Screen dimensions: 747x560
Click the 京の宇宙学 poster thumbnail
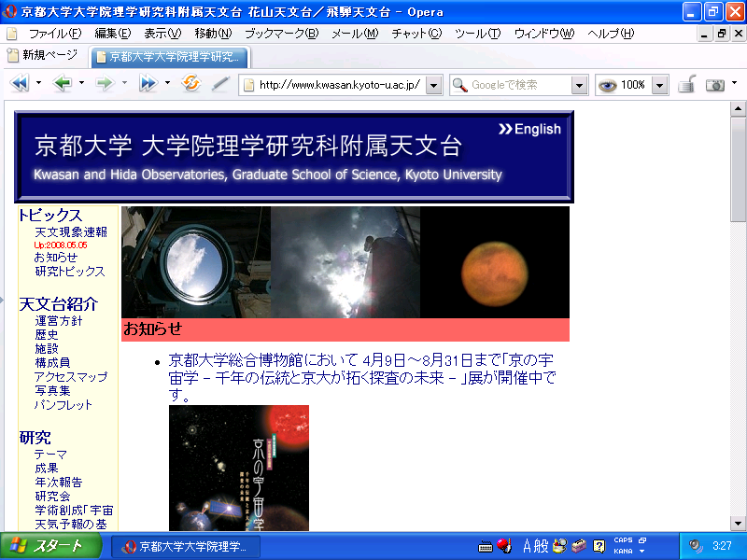click(x=239, y=469)
